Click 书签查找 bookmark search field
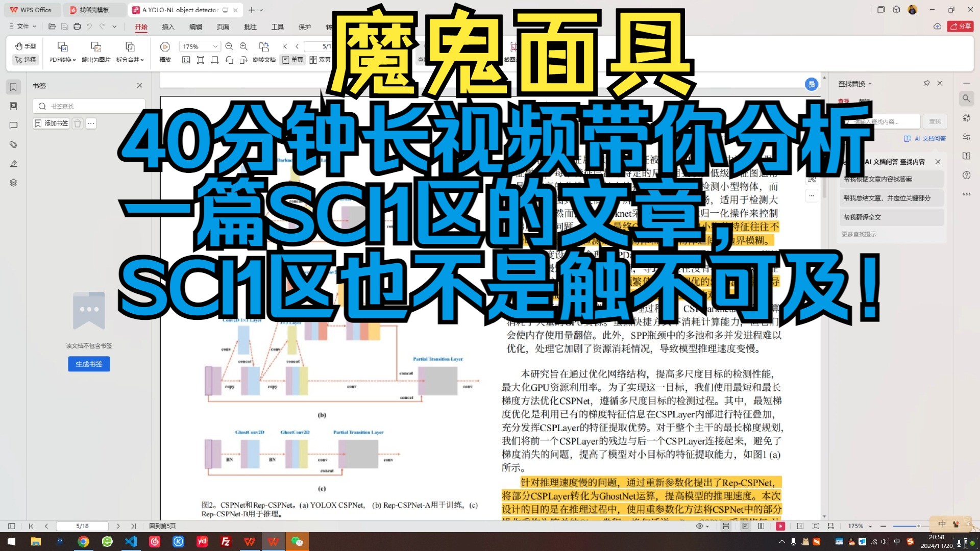980x551 pixels. [x=89, y=106]
